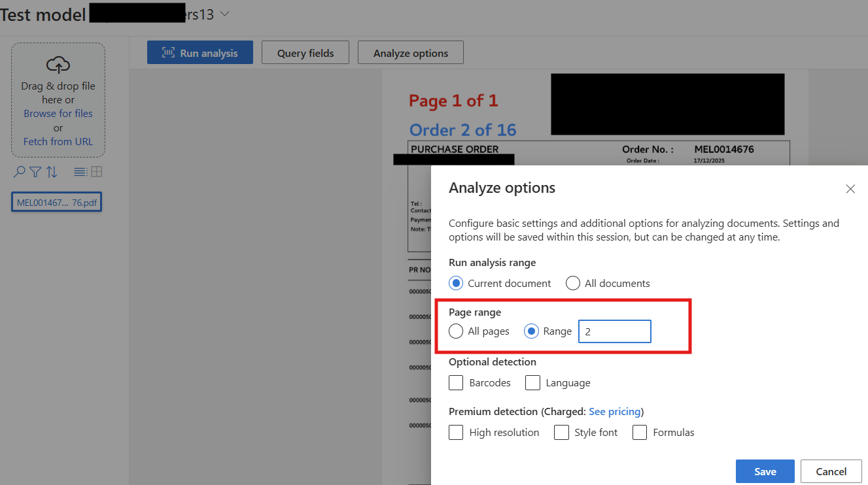Save the analyze options settings
Viewport: 868px width, 485px height.
point(765,471)
